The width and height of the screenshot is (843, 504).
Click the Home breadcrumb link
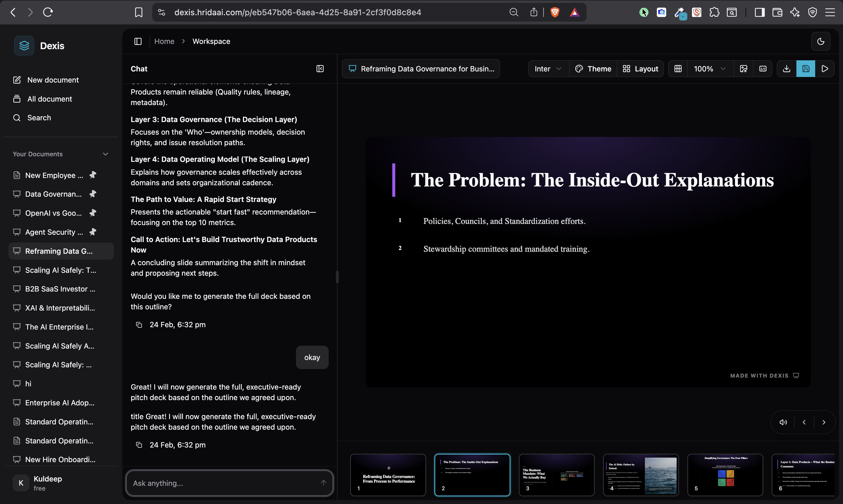point(164,42)
